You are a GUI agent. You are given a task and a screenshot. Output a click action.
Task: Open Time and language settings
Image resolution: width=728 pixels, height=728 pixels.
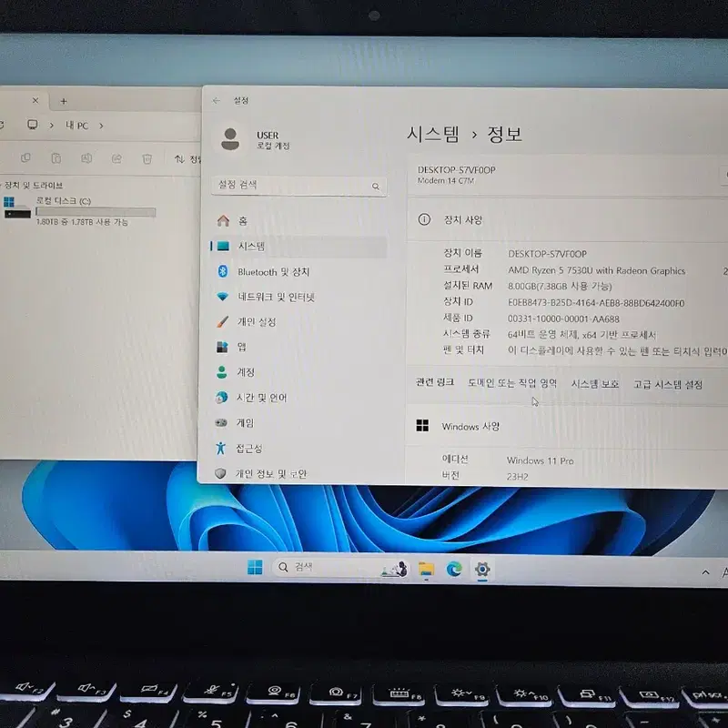tap(298, 398)
